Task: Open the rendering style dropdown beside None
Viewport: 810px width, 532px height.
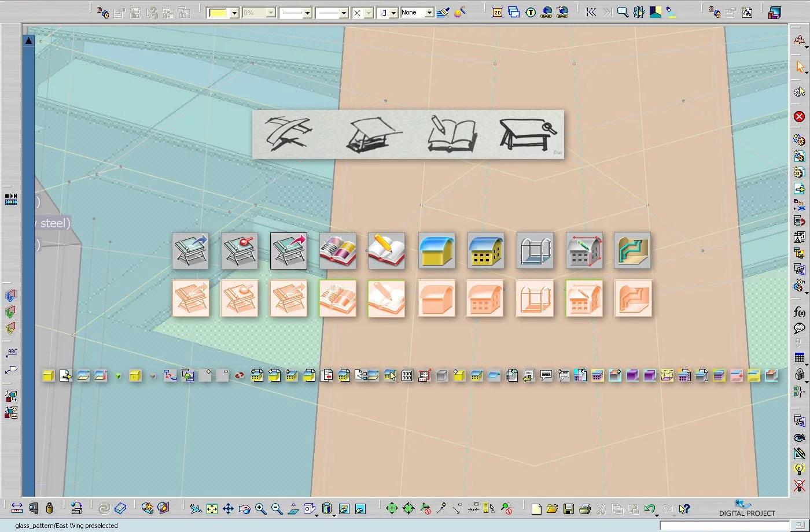Action: point(393,13)
